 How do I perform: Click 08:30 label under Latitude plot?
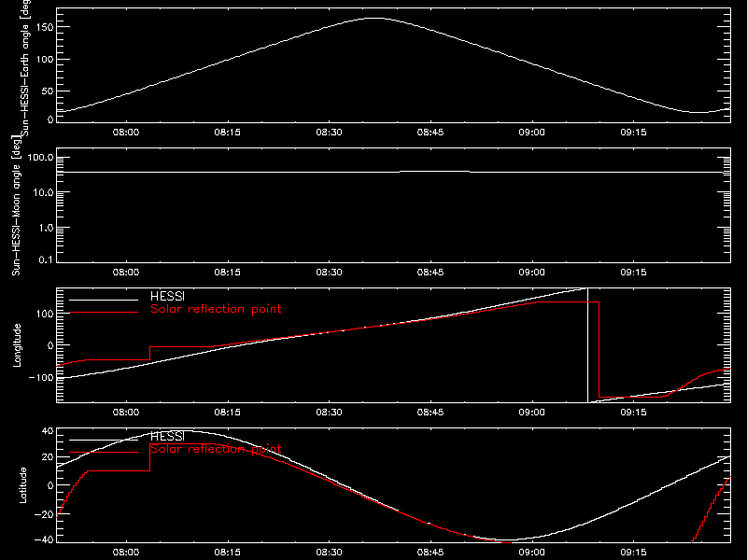click(x=329, y=552)
